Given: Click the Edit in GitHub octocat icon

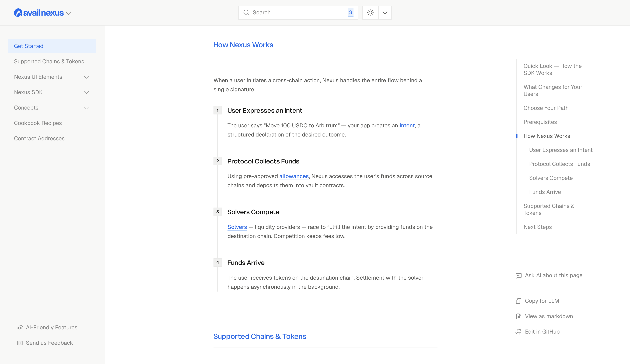Looking at the screenshot, I should [519, 332].
